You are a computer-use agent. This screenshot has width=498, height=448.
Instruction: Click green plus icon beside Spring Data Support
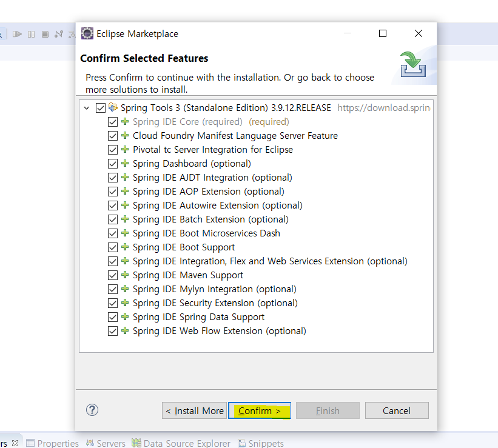tap(125, 316)
